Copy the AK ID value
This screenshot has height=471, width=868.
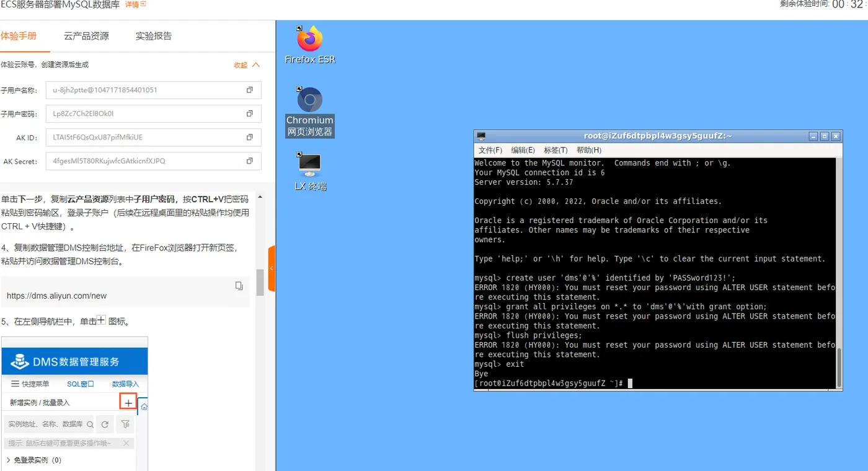(249, 137)
